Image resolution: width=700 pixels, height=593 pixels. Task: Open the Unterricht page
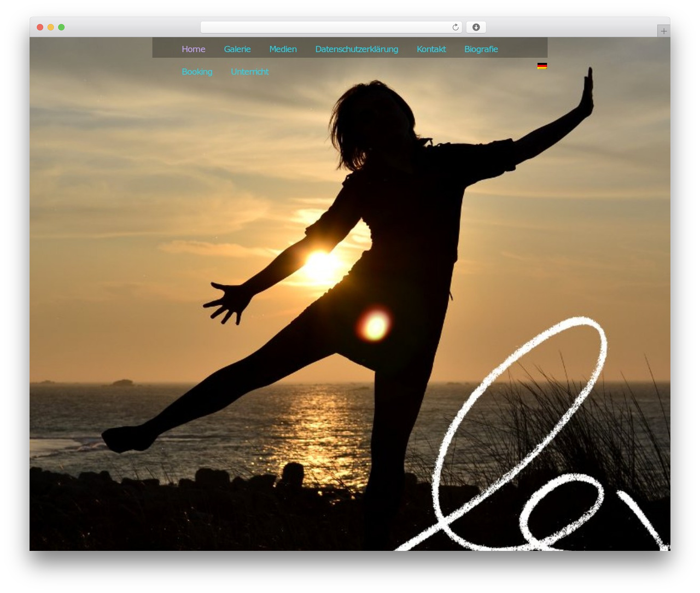tap(250, 72)
